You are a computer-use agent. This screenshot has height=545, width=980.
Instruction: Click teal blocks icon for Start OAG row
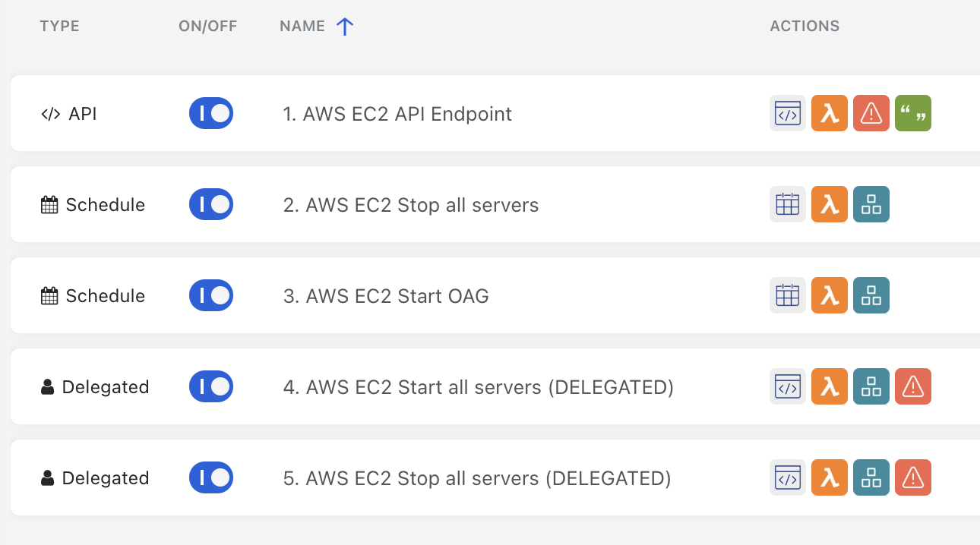click(871, 296)
